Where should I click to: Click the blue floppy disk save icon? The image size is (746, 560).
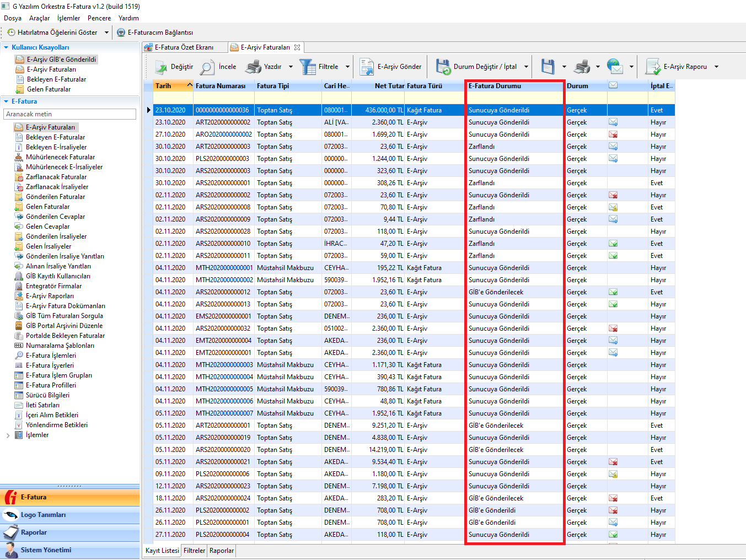548,67
